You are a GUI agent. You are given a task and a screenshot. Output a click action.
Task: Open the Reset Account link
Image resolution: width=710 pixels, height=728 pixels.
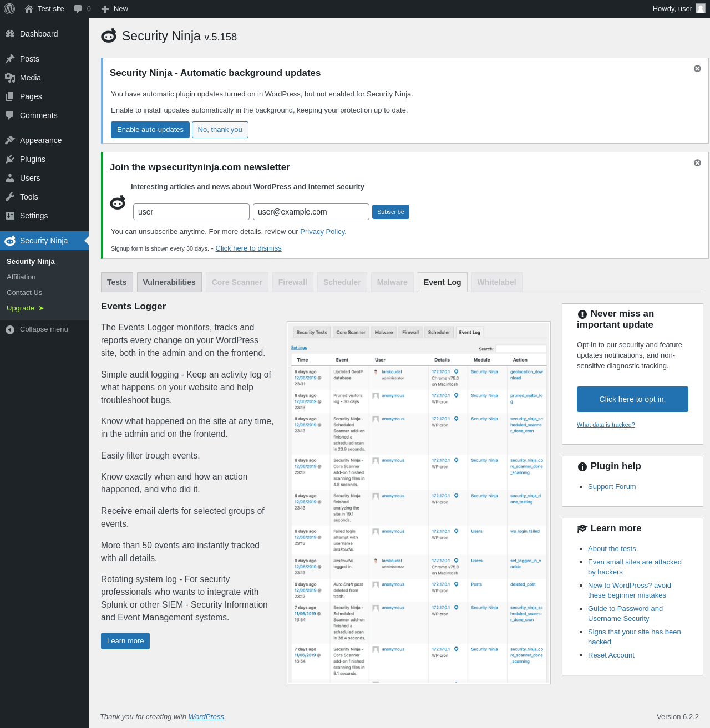click(x=611, y=655)
